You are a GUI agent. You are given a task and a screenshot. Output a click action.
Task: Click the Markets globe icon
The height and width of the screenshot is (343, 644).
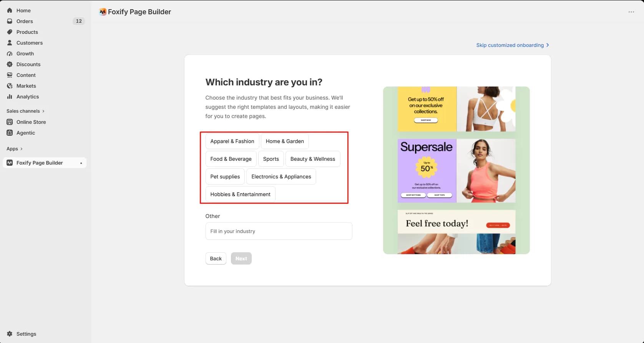10,86
